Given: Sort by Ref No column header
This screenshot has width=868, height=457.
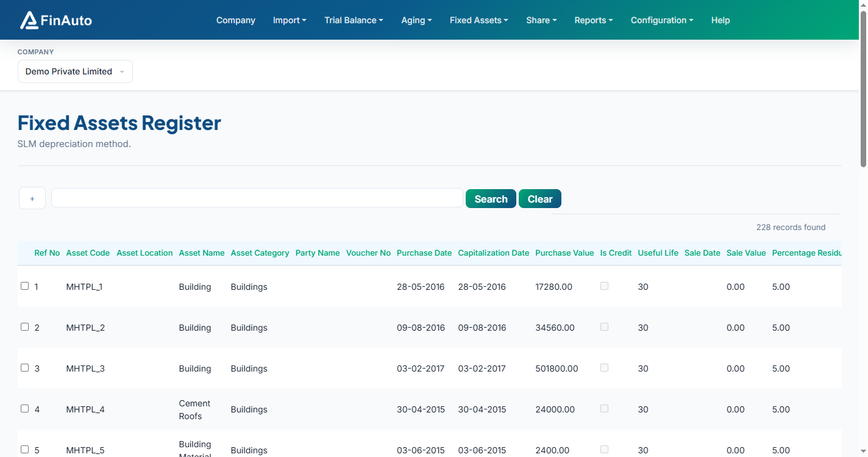Looking at the screenshot, I should [x=47, y=253].
